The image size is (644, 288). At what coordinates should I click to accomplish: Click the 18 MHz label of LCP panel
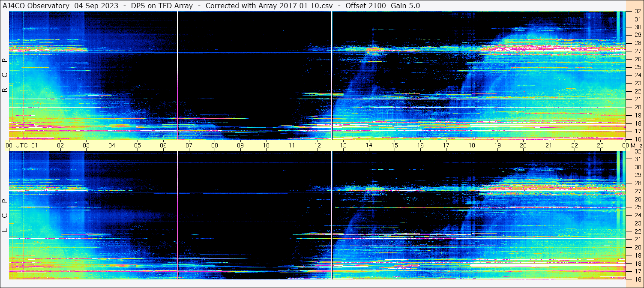(638, 264)
